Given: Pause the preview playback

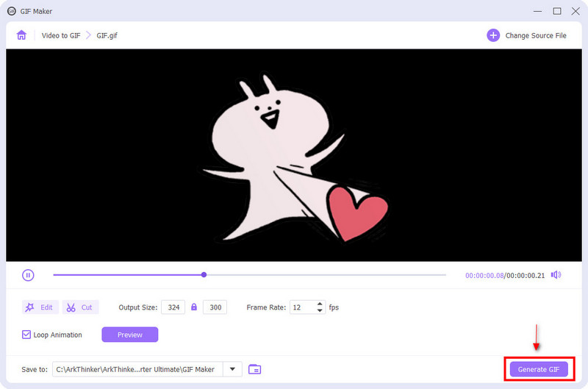Looking at the screenshot, I should click(x=28, y=275).
